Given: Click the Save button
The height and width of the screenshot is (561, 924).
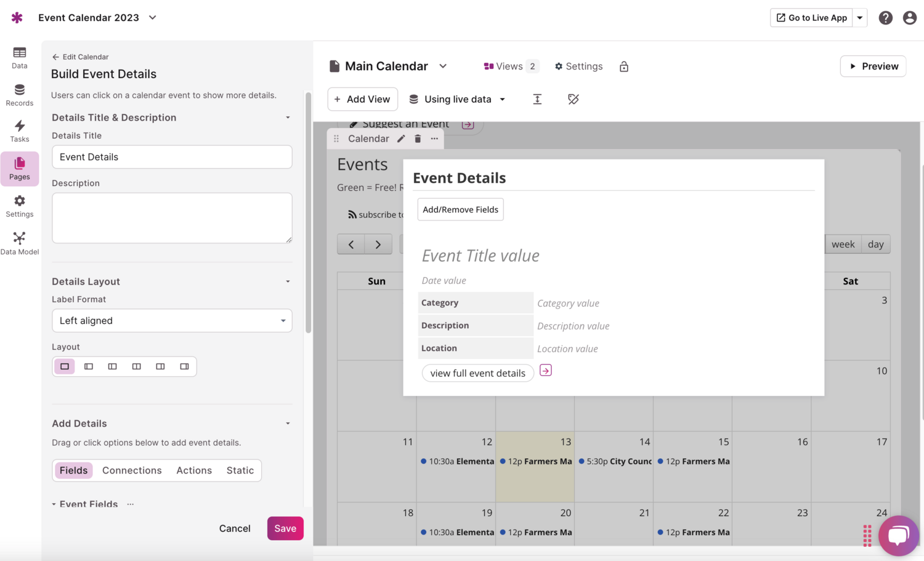Looking at the screenshot, I should [x=285, y=528].
